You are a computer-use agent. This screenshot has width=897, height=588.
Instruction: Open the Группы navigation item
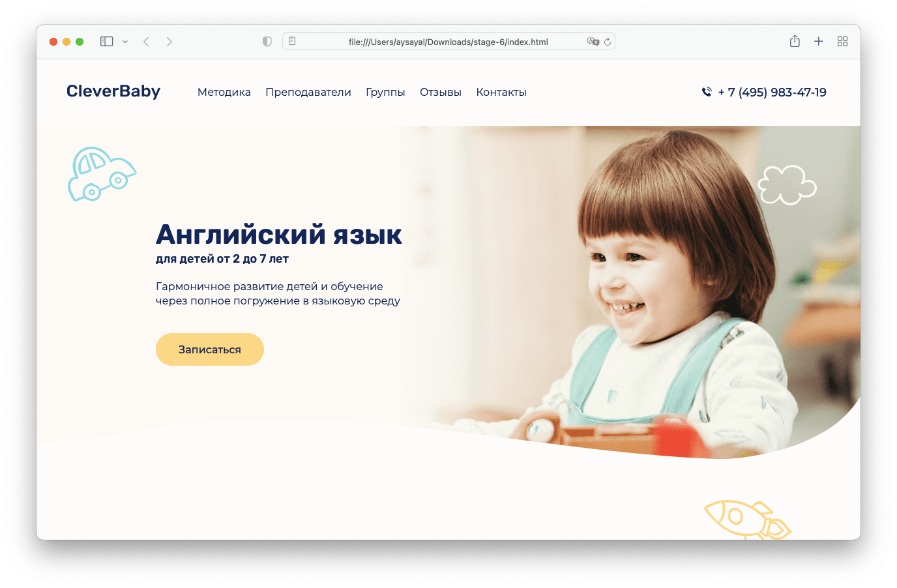click(385, 93)
